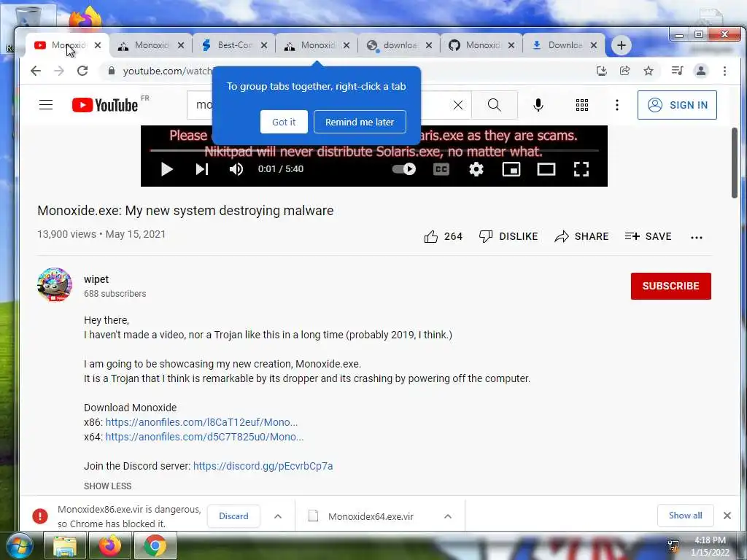Share this page from address bar

pos(625,71)
